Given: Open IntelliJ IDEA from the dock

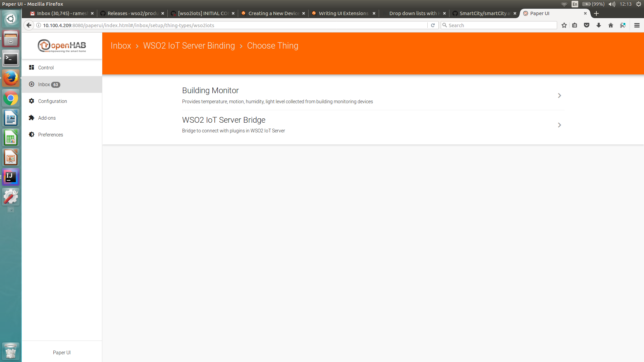Looking at the screenshot, I should (11, 177).
